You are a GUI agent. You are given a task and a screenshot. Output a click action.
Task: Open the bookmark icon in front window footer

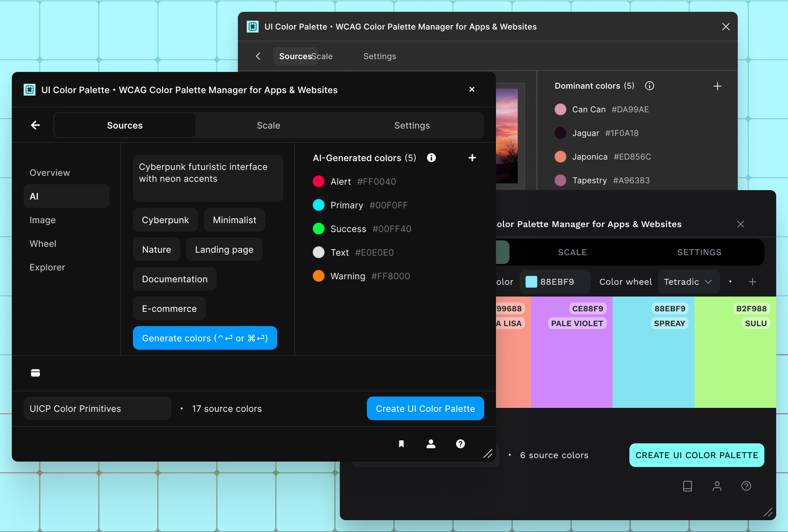[x=401, y=444]
